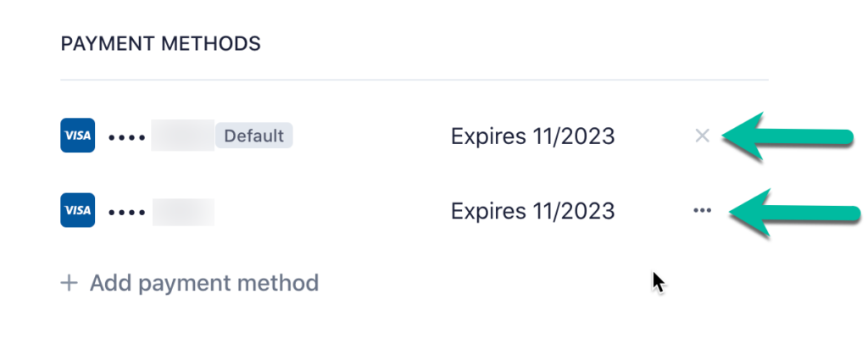Image resolution: width=868 pixels, height=344 pixels.
Task: Click green arrow pointing at the X icon
Action: (787, 136)
